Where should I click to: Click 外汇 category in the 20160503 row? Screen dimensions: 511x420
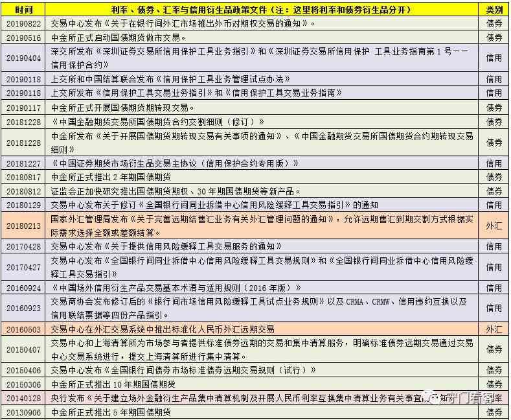point(494,329)
